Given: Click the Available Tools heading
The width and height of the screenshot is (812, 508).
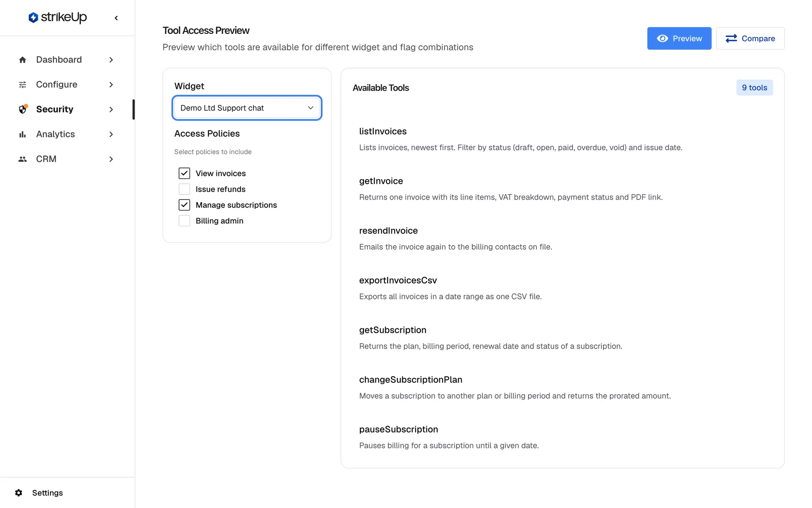Looking at the screenshot, I should [x=381, y=88].
